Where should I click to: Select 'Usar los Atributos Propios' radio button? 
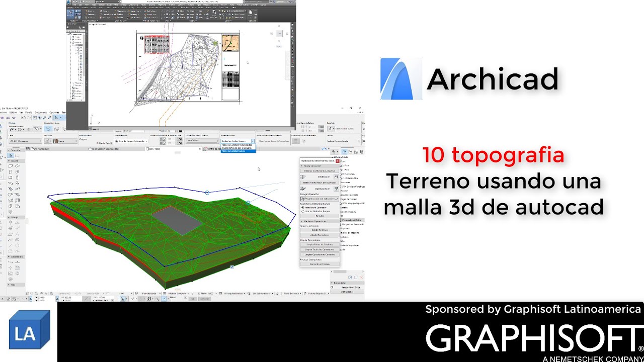tap(303, 211)
